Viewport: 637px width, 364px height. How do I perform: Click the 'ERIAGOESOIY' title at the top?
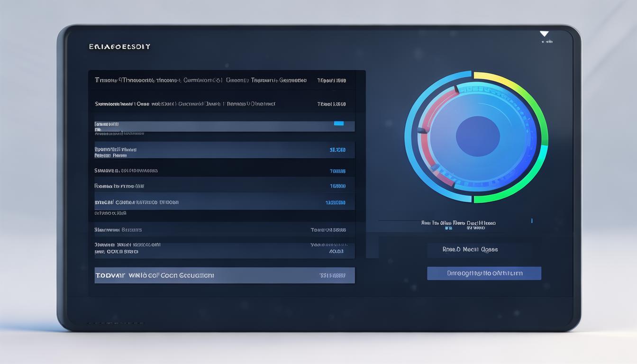click(x=119, y=46)
